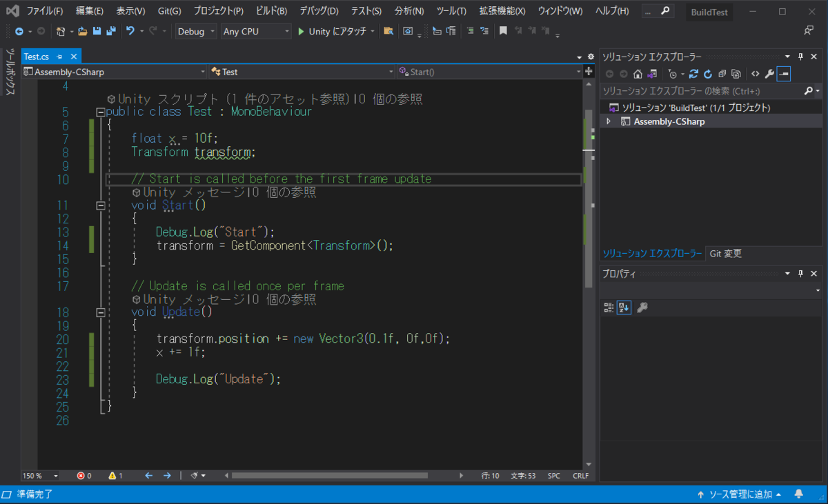Click the Open File folder icon

[83, 31]
